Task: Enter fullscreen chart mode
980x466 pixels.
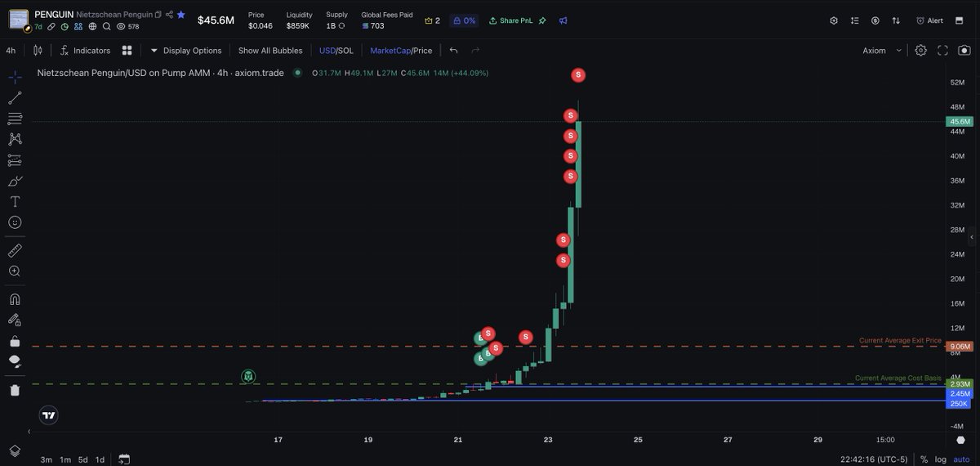Action: pyautogui.click(x=942, y=50)
